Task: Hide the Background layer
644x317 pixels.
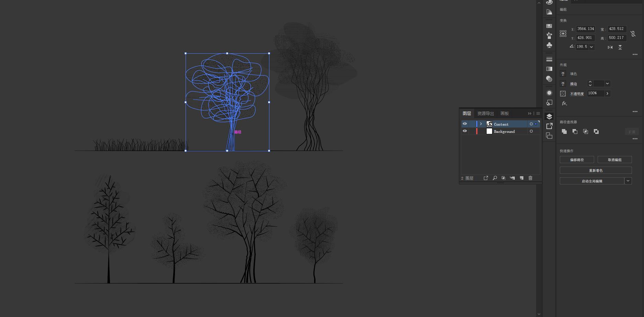Action: coord(465,131)
